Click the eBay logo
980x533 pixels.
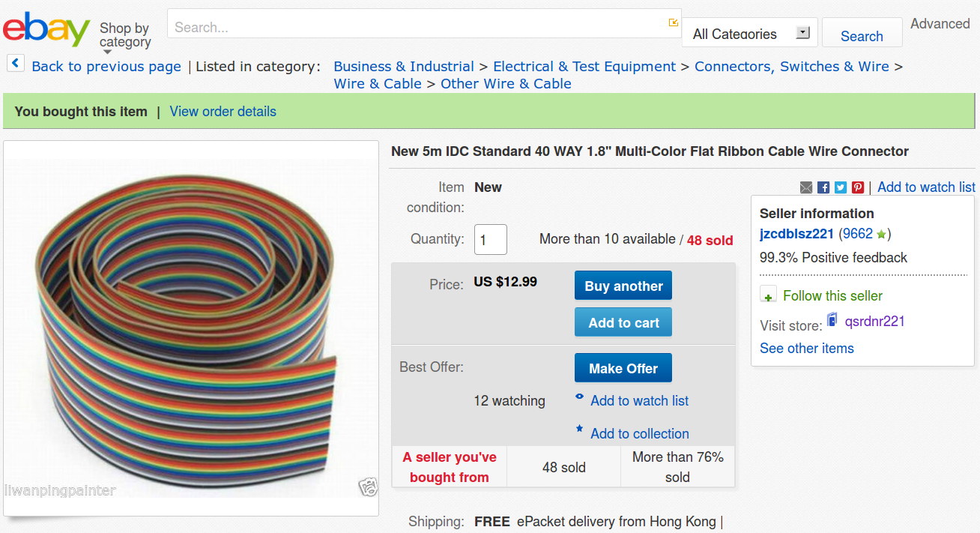(46, 29)
